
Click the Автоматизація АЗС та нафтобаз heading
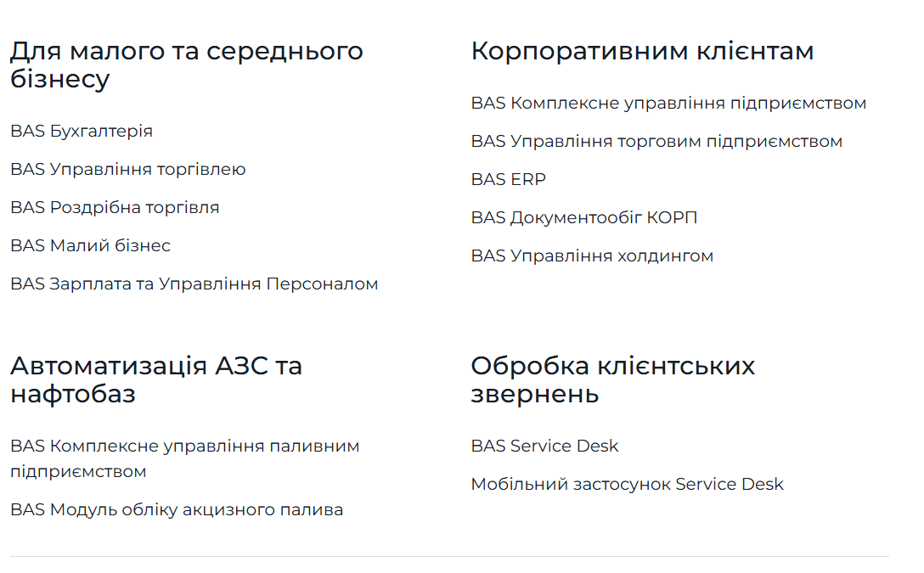[156, 379]
